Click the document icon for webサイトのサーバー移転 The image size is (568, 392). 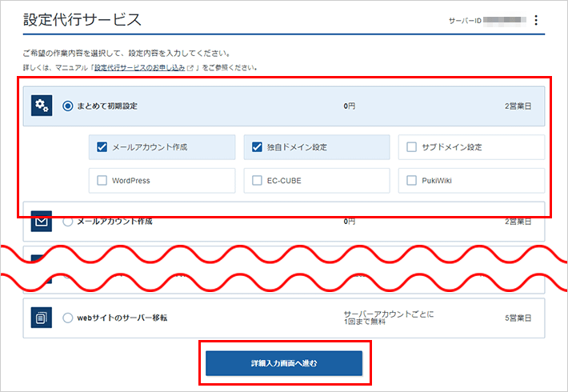click(41, 318)
